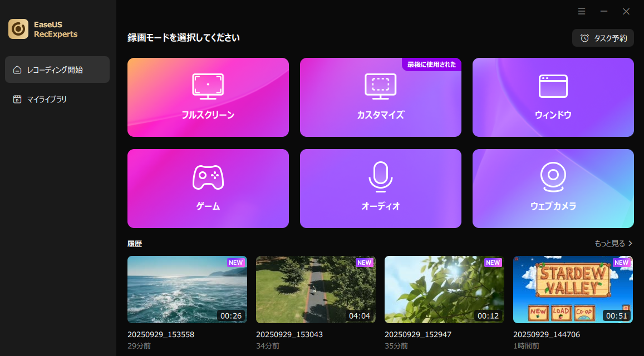Open the drone road video 20250929_153043

click(x=316, y=289)
